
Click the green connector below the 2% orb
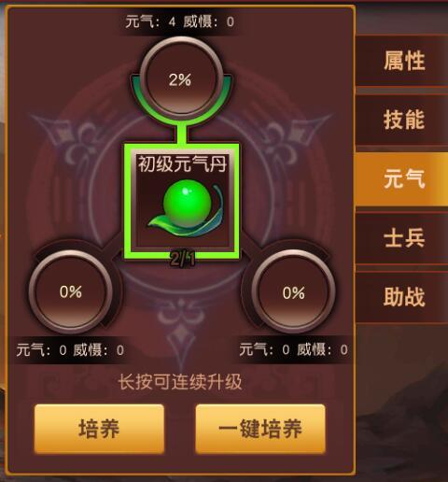tap(181, 134)
